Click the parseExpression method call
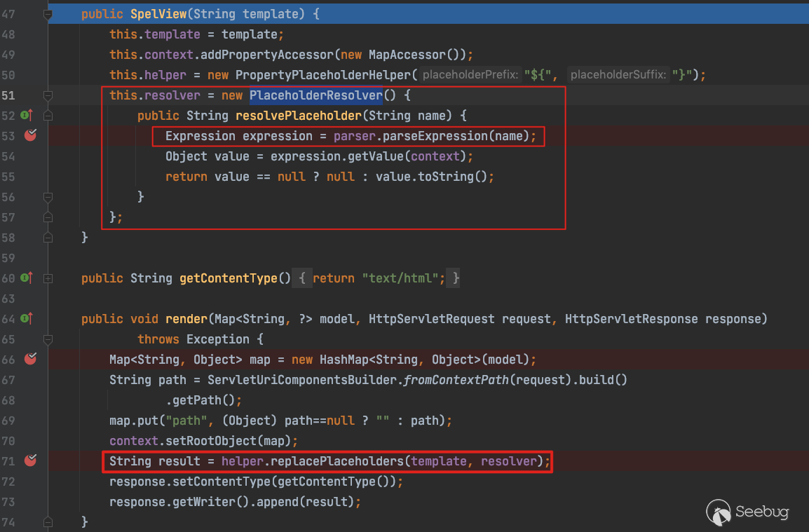Viewport: 809px width, 532px height. (x=435, y=136)
